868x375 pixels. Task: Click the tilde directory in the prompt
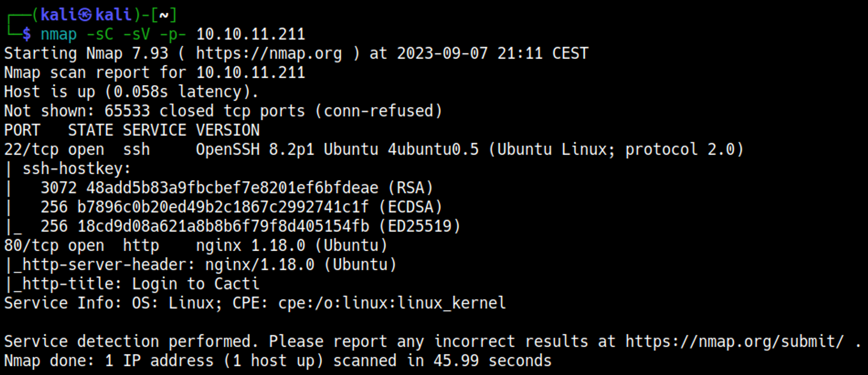(164, 15)
